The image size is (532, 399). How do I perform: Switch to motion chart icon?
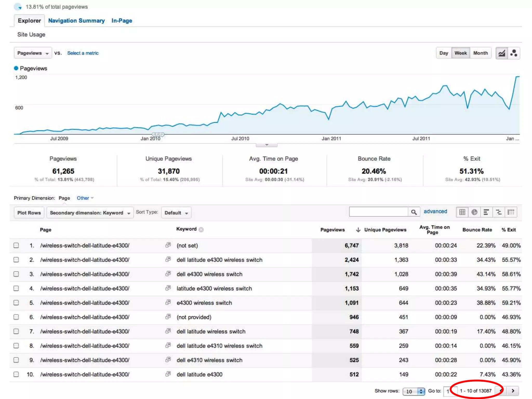click(x=514, y=53)
